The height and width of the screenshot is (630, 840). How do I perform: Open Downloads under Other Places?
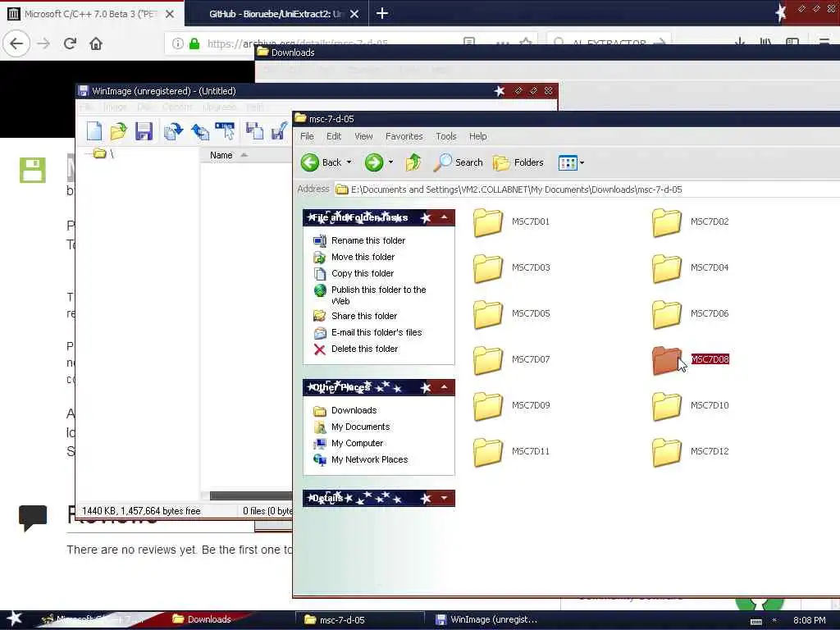(354, 410)
